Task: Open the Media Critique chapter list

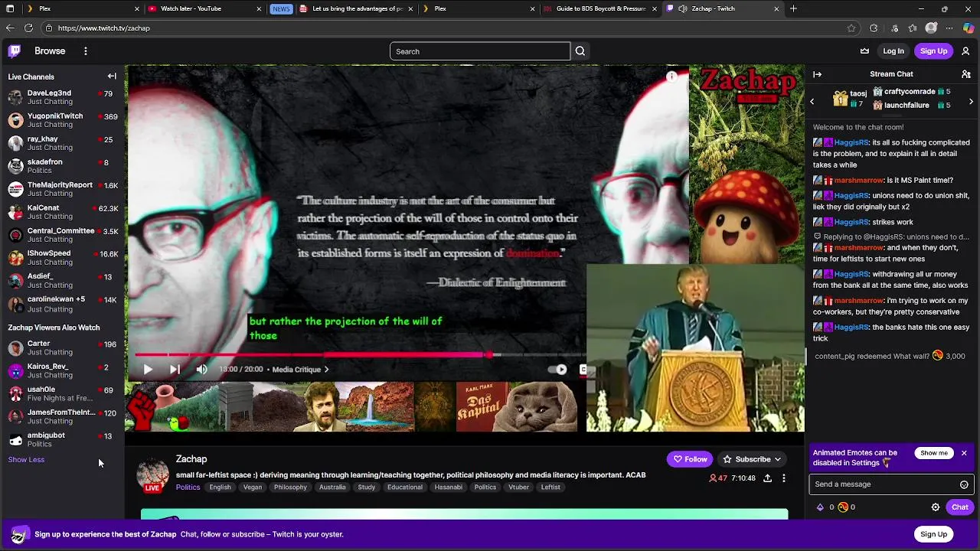Action: pos(300,370)
